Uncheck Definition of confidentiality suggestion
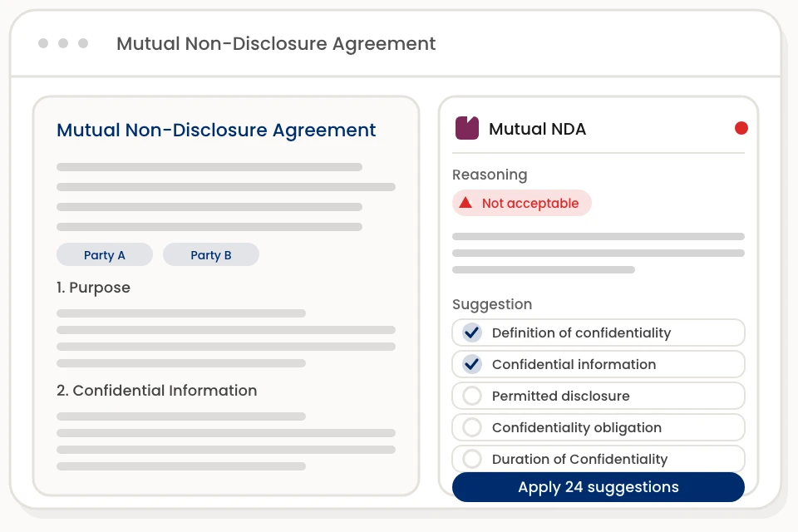Image resolution: width=798 pixels, height=532 pixels. coord(472,332)
